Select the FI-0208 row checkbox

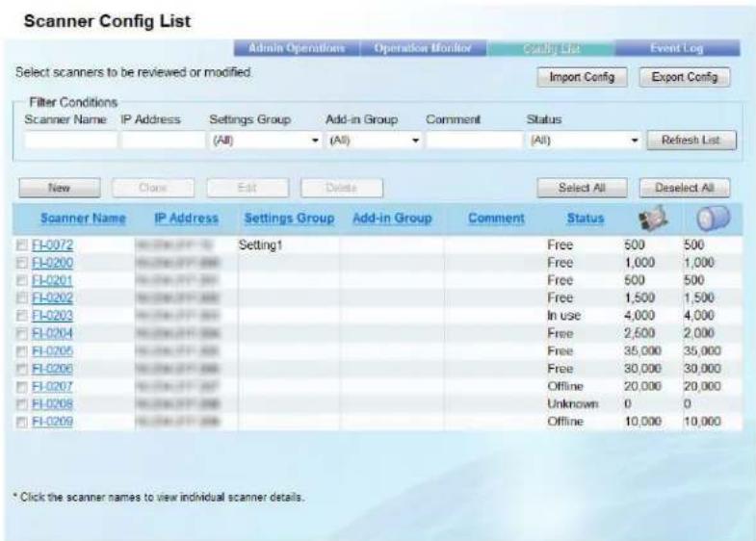click(x=22, y=404)
